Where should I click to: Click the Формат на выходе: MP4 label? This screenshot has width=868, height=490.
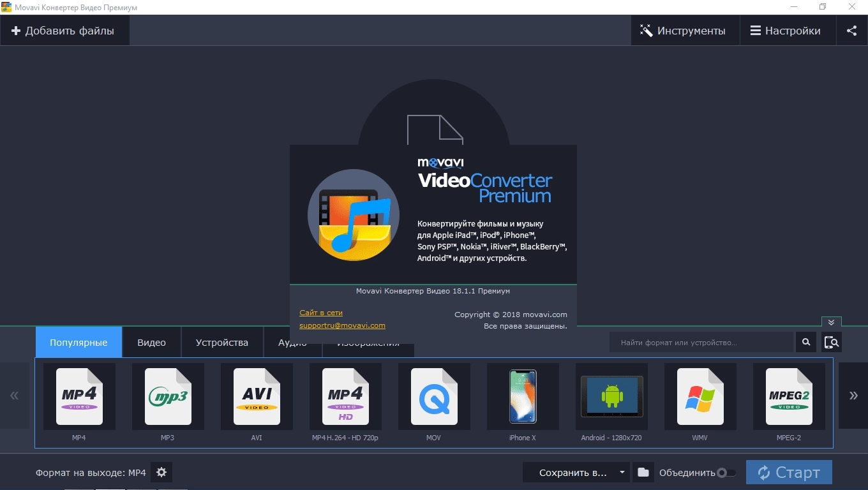[x=91, y=473]
